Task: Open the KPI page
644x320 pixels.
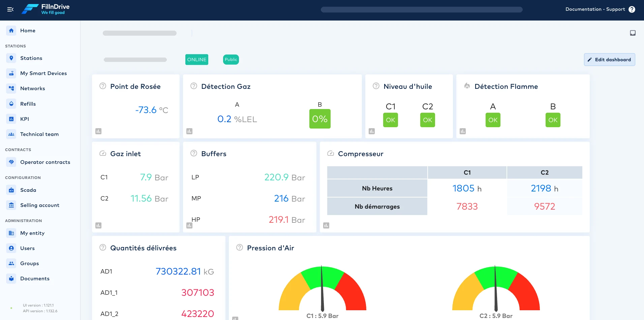Action: coord(40,119)
